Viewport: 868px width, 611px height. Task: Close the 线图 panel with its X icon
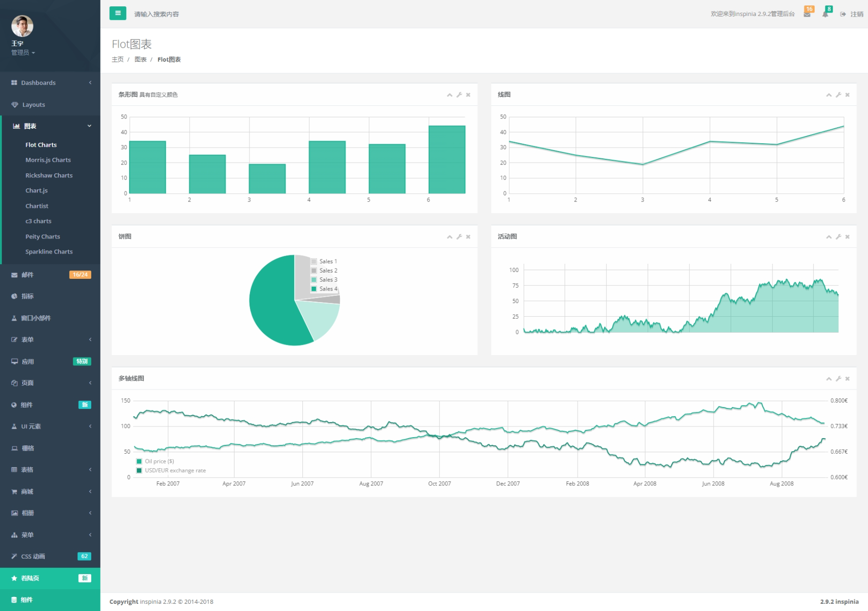coord(847,95)
